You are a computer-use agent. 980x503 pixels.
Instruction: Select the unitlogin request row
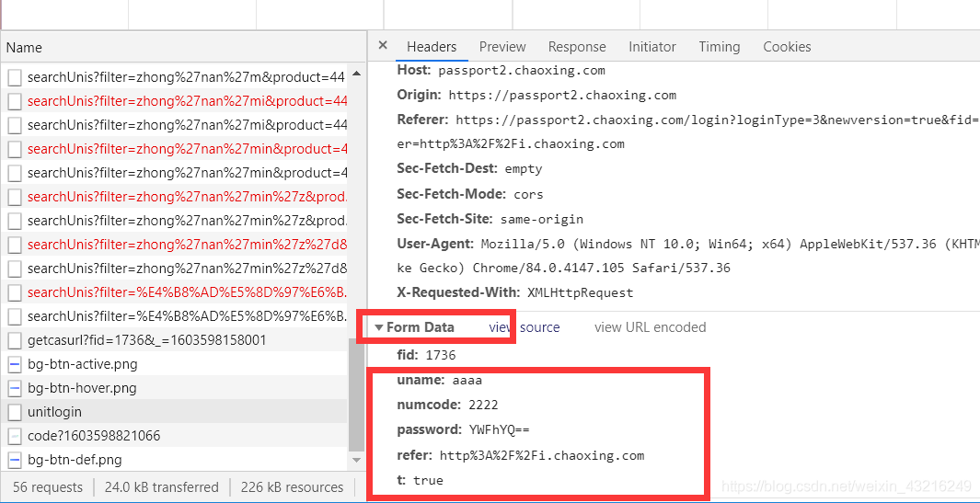pyautogui.click(x=175, y=412)
